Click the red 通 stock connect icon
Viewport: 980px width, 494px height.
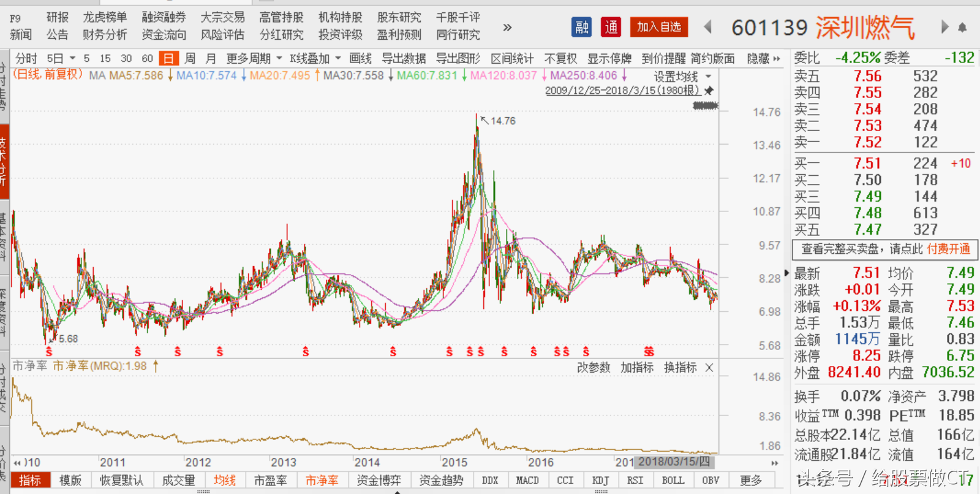coord(611,26)
